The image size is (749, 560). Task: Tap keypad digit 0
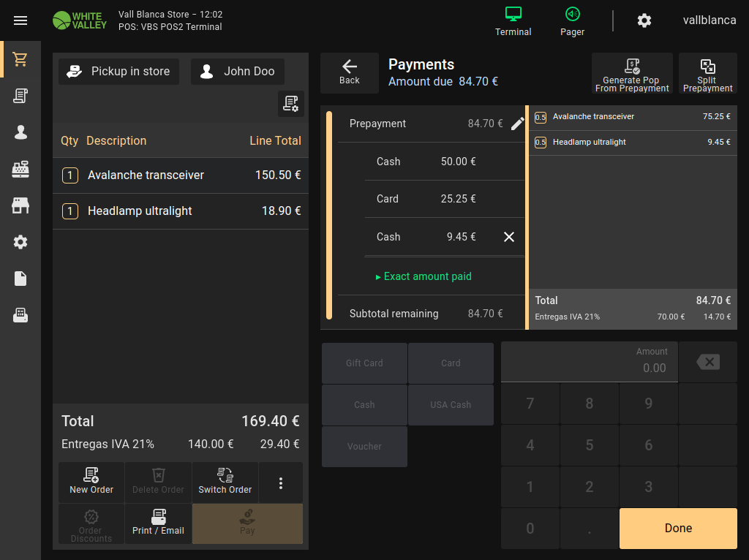point(530,529)
